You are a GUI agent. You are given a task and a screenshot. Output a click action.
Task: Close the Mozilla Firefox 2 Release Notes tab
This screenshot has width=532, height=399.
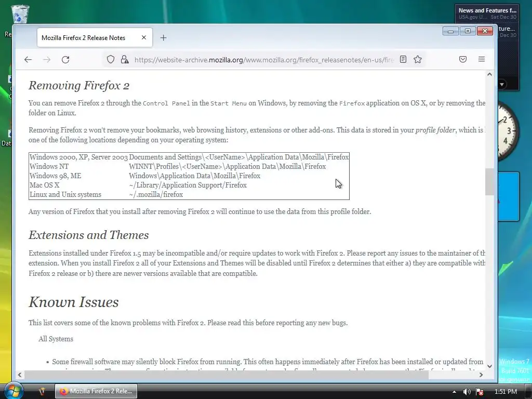(x=144, y=37)
